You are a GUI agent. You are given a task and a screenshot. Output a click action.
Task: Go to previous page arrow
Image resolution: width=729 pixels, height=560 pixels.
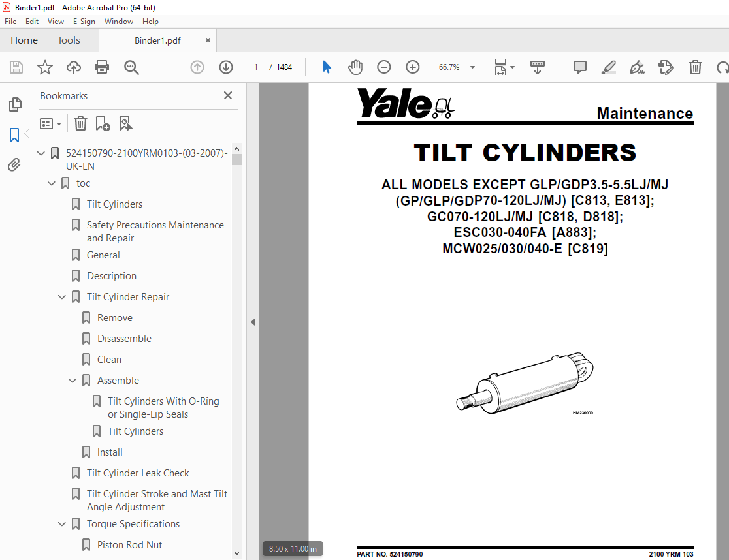[197, 67]
